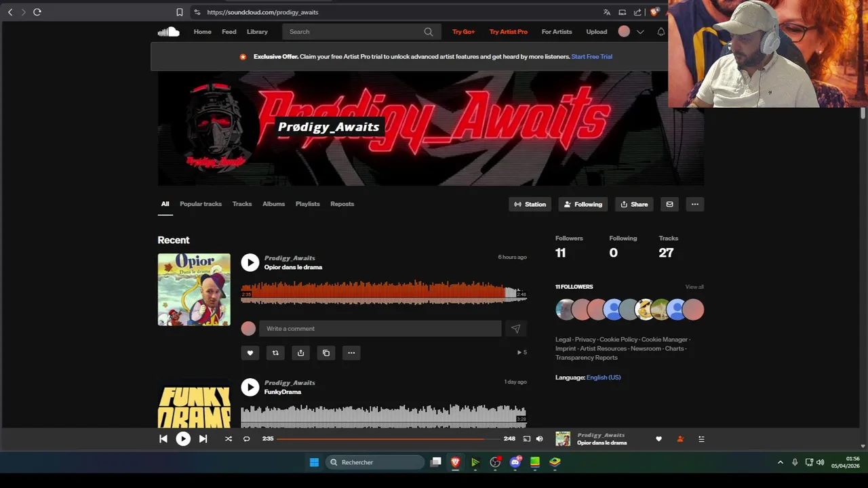Open Library in the top navigation

pos(257,32)
